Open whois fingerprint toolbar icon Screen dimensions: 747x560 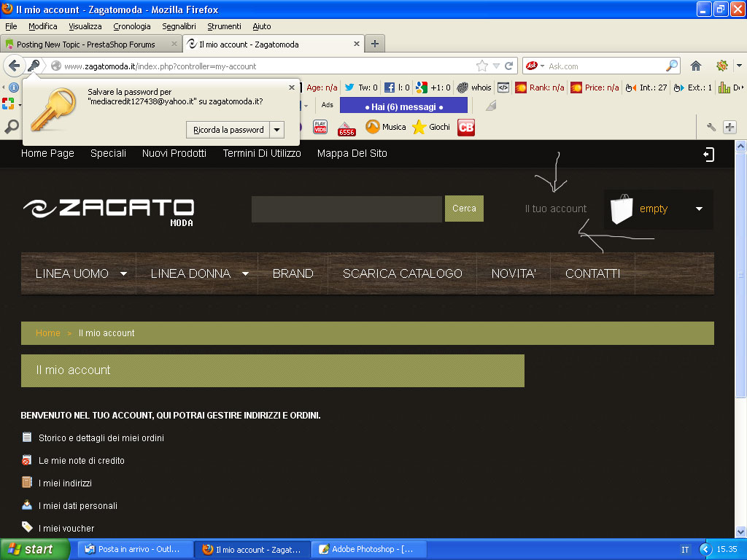click(x=462, y=87)
